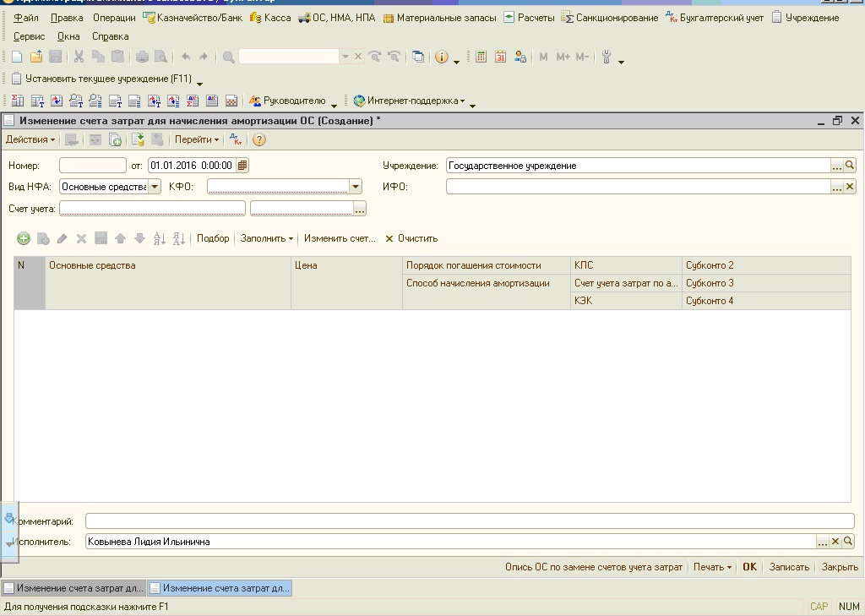Open the КФО dropdown list

356,187
